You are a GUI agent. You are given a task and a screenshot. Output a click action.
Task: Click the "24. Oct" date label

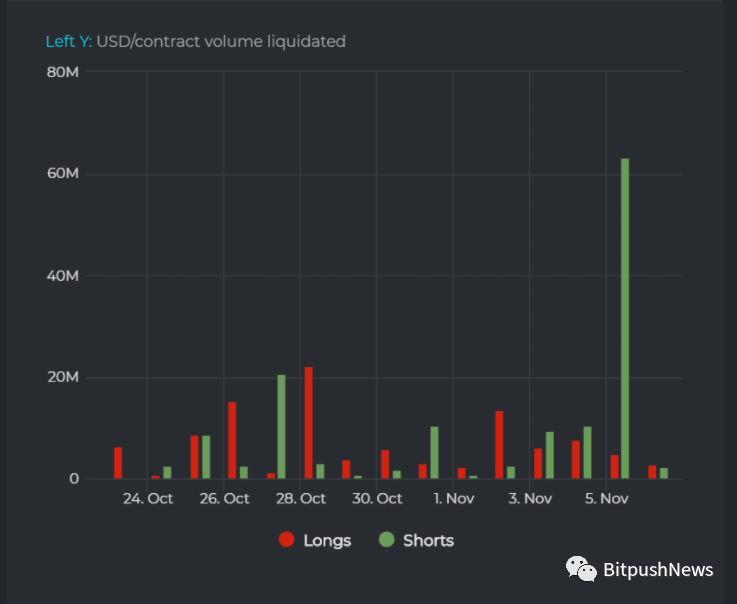point(148,498)
